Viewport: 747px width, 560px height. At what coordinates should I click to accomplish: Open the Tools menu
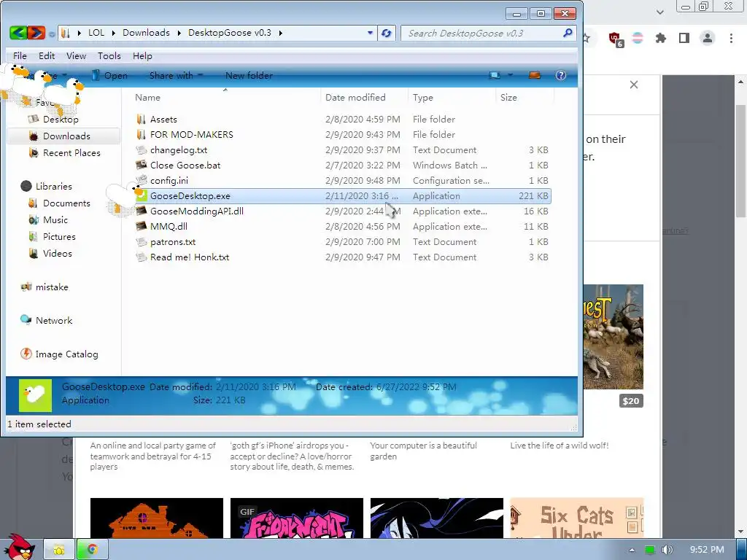click(109, 55)
